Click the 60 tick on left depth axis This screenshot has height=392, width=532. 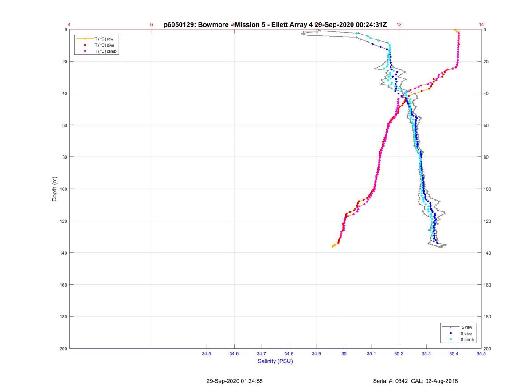[x=65, y=125]
